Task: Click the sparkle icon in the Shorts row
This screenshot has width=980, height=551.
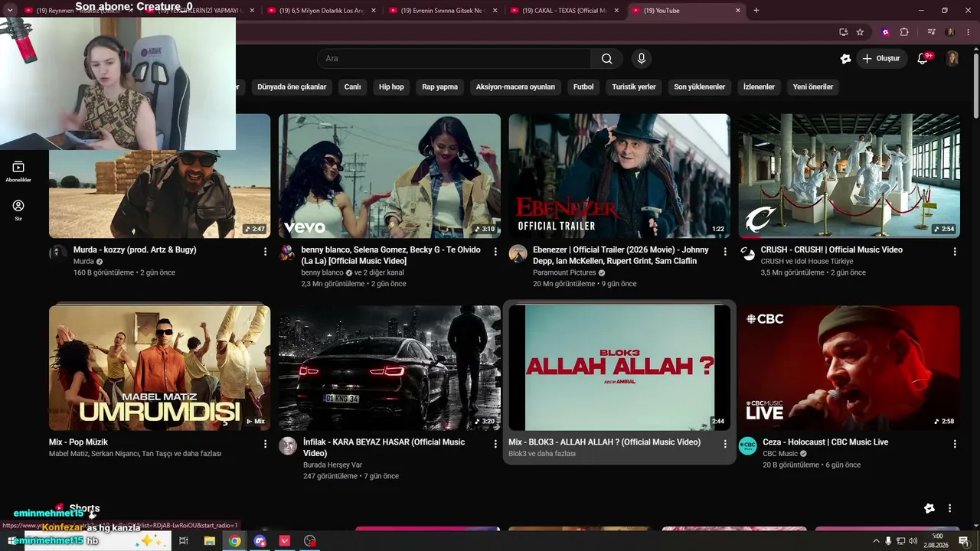Action: (929, 508)
